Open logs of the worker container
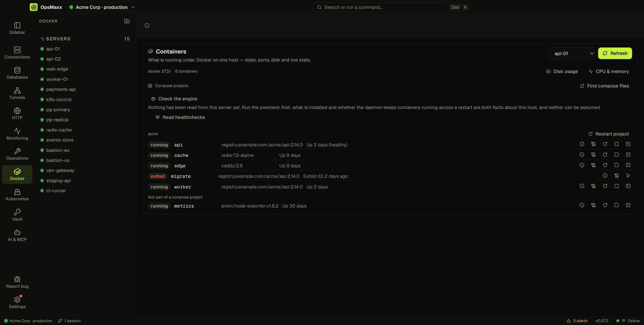 593,186
